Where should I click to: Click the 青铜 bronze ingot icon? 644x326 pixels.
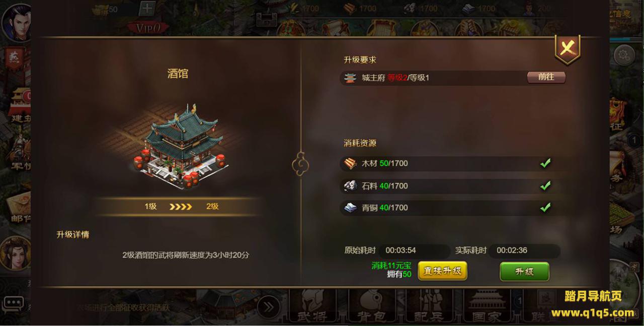(x=350, y=207)
